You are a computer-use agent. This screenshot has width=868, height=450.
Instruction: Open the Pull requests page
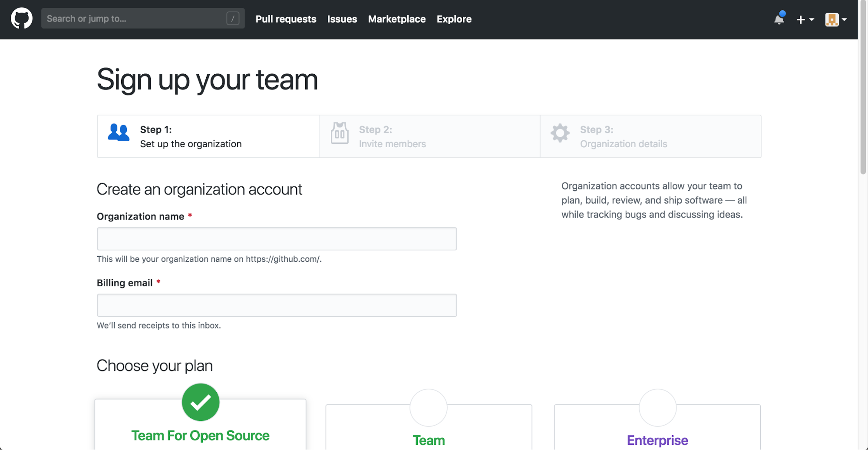[286, 19]
